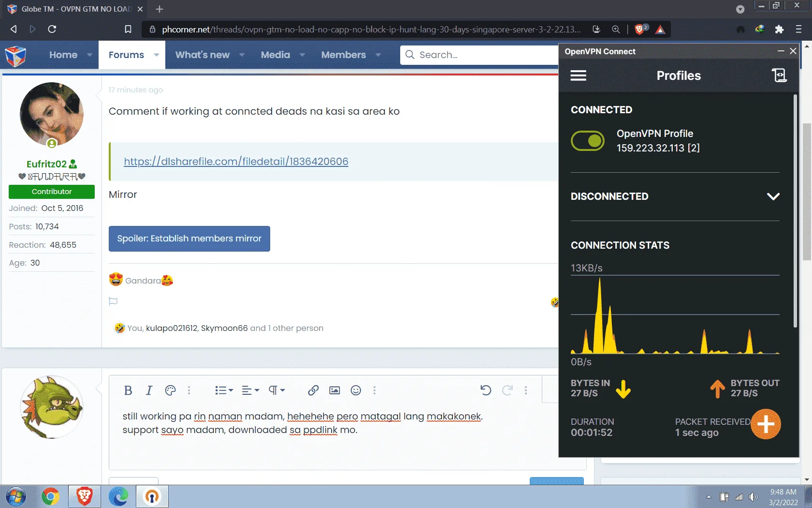Screen dimensions: 812x508
Task: View Eufritz02 avatar picture
Action: click(52, 115)
